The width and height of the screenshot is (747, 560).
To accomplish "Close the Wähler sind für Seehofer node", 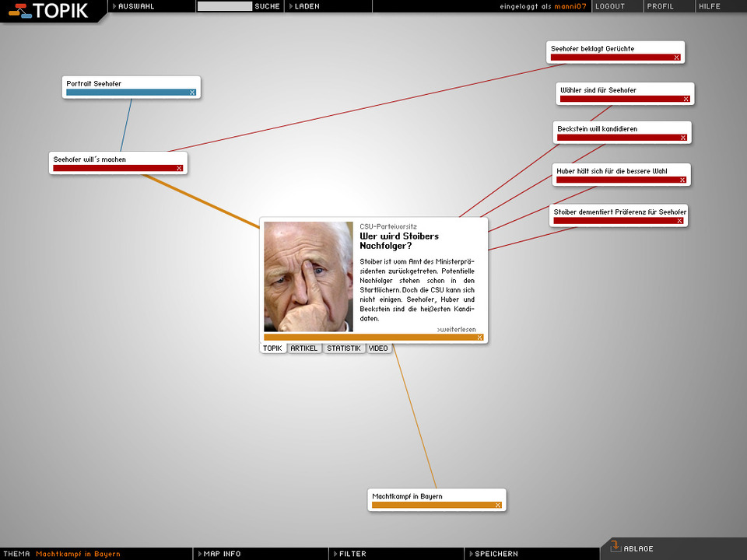I will coord(686,99).
